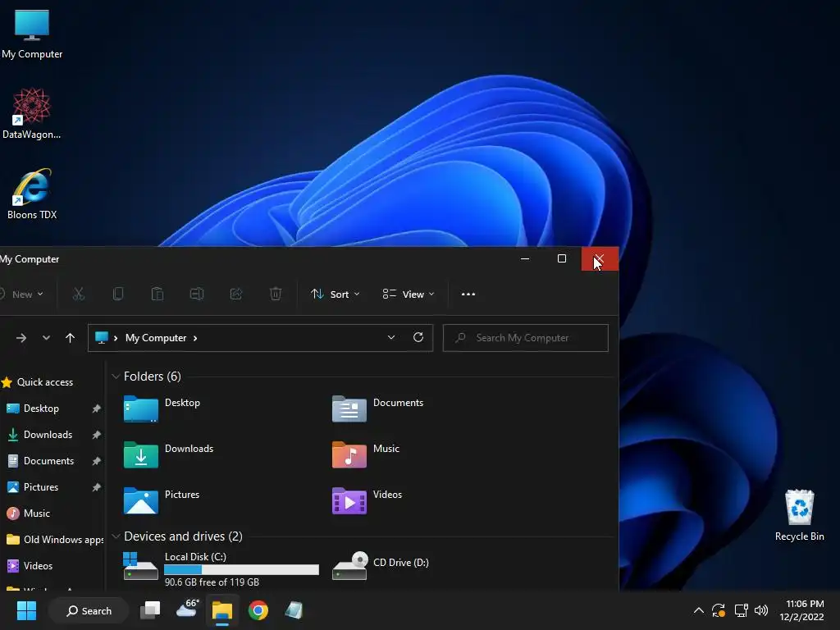Open Documents in Quick access sidebar
Image resolution: width=840 pixels, height=630 pixels.
tap(40, 461)
